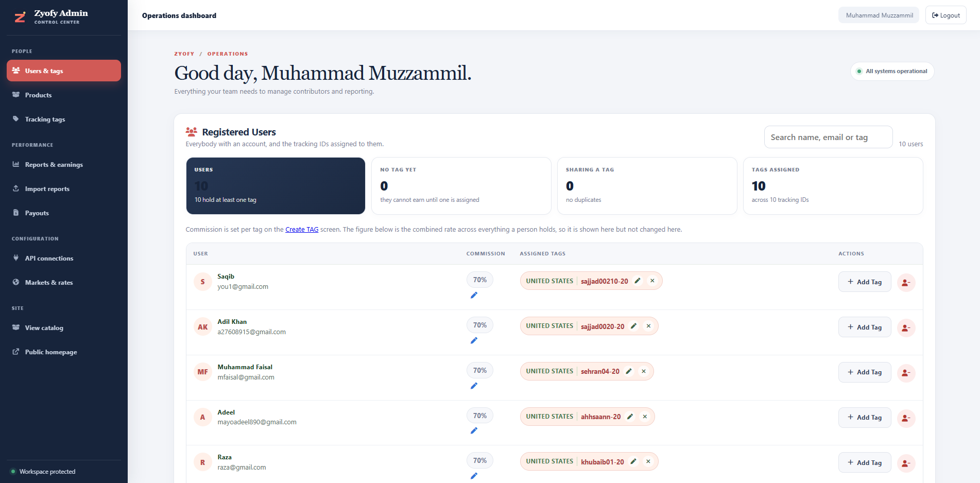Select the Users stat card
Image resolution: width=980 pixels, height=483 pixels.
pos(276,186)
